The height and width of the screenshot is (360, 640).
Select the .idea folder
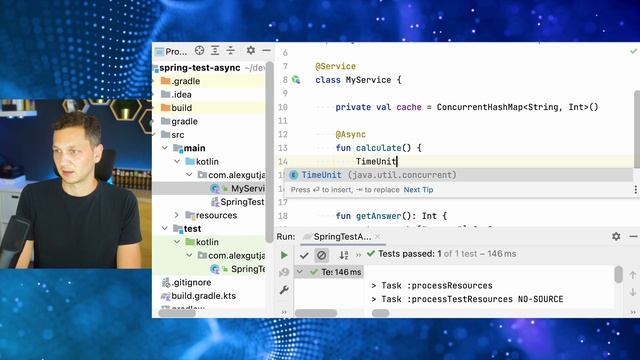[x=176, y=94]
